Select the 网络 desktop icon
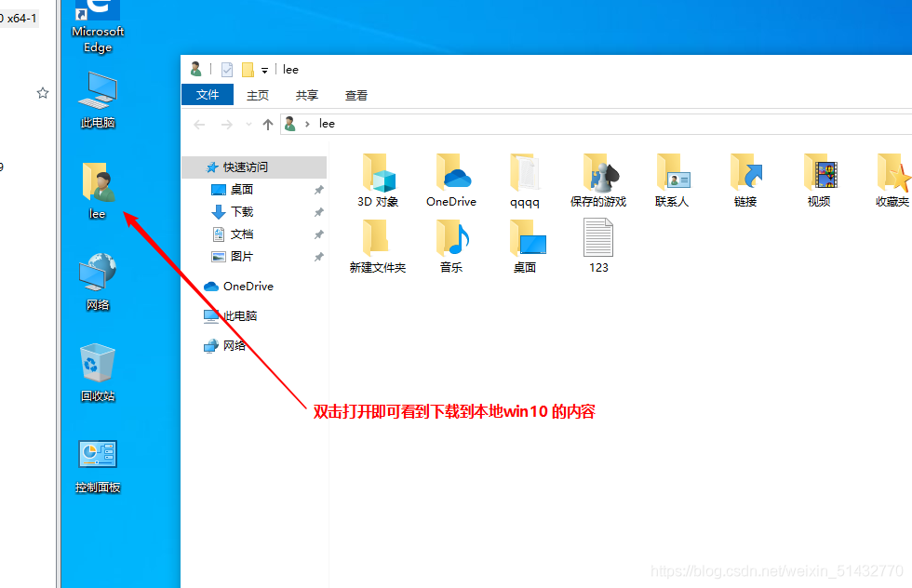The height and width of the screenshot is (588, 912). coord(97,282)
